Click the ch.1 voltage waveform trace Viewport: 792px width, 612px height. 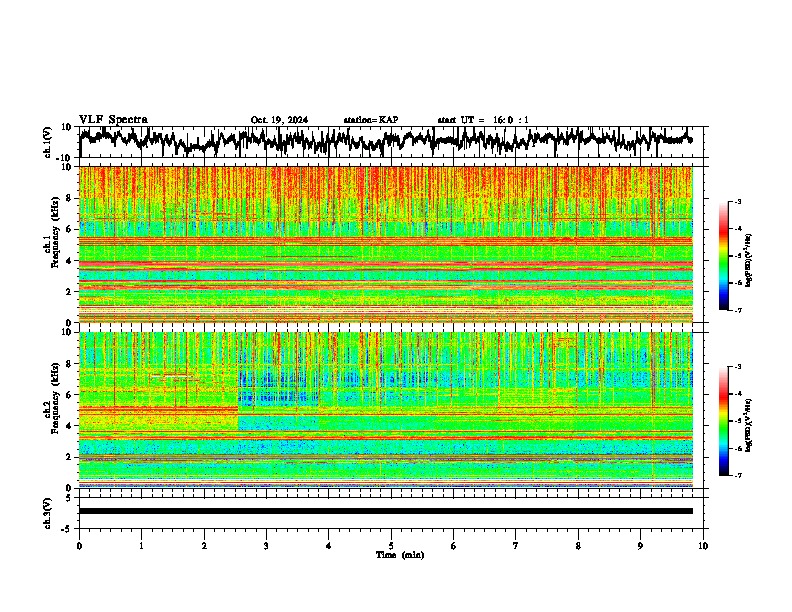[386, 141]
